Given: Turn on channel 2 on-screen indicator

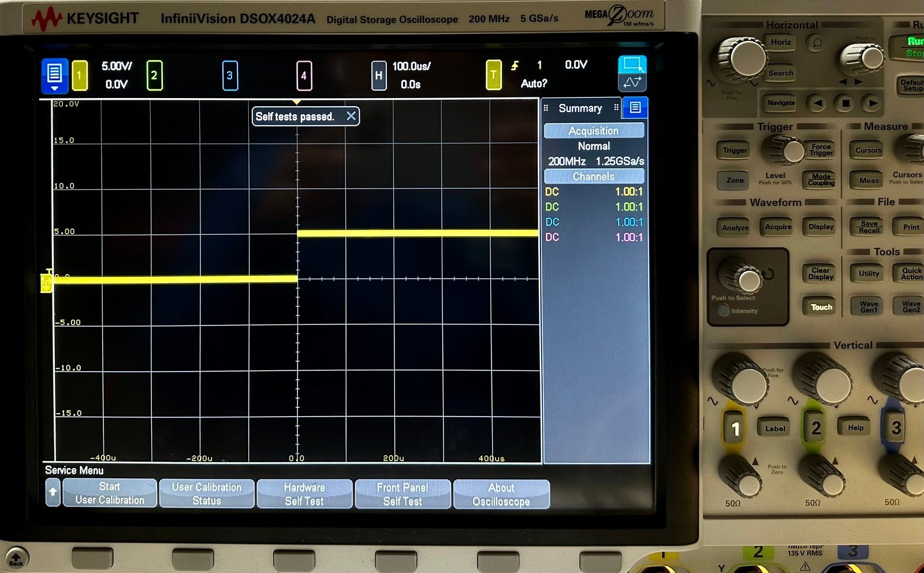Looking at the screenshot, I should point(154,76).
